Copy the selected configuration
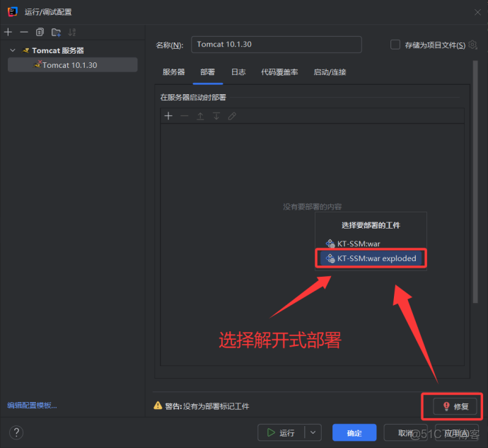This screenshot has width=488, height=448. [x=40, y=32]
